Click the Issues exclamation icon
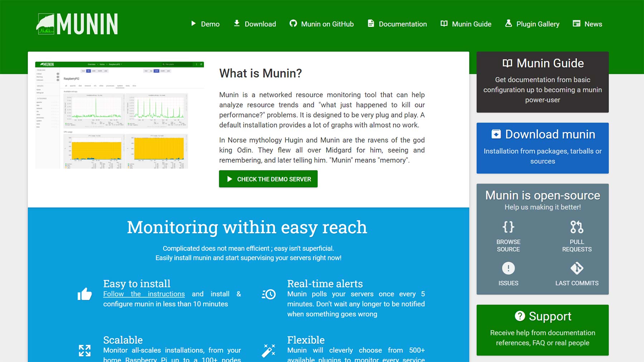This screenshot has width=644, height=362. pyautogui.click(x=508, y=268)
